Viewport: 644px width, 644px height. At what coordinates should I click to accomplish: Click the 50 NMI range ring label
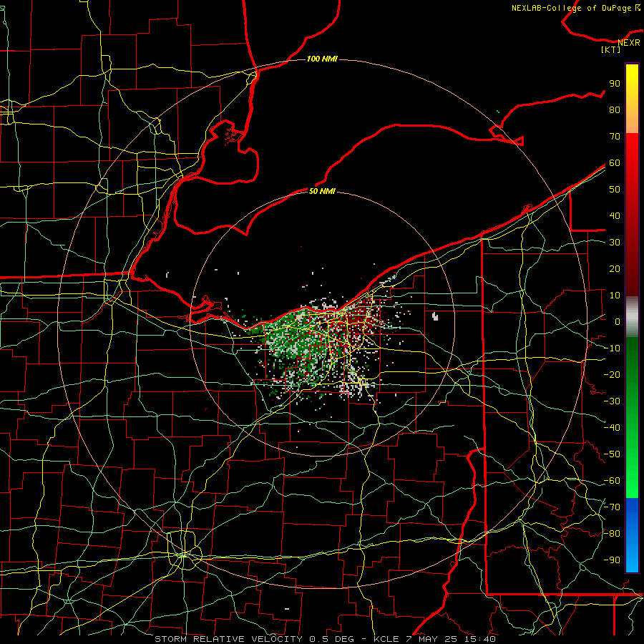pos(323,191)
